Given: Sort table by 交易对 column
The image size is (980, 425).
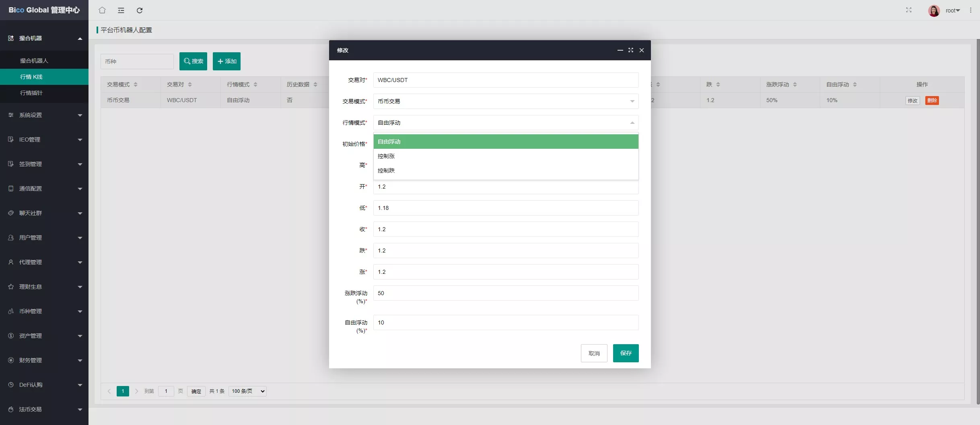Looking at the screenshot, I should pyautogui.click(x=190, y=84).
